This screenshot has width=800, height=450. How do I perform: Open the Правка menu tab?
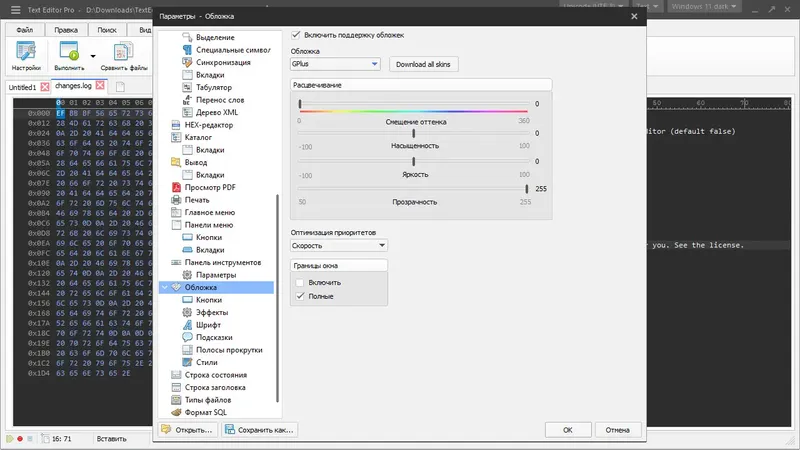point(66,30)
